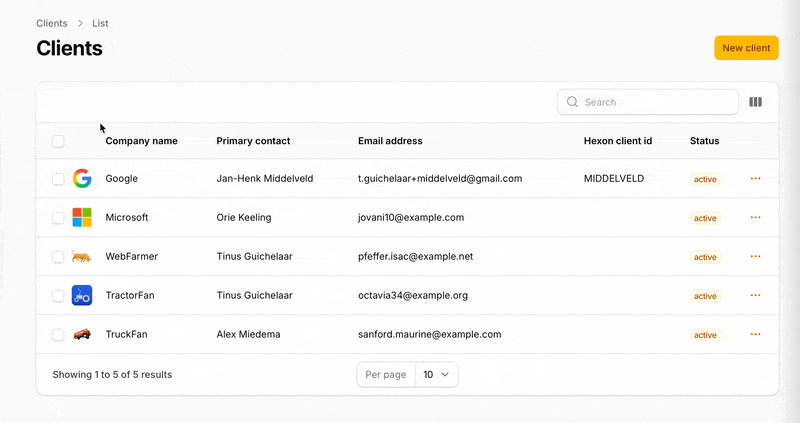This screenshot has height=423, width=800.
Task: Click the Email address column header
Action: coord(390,141)
